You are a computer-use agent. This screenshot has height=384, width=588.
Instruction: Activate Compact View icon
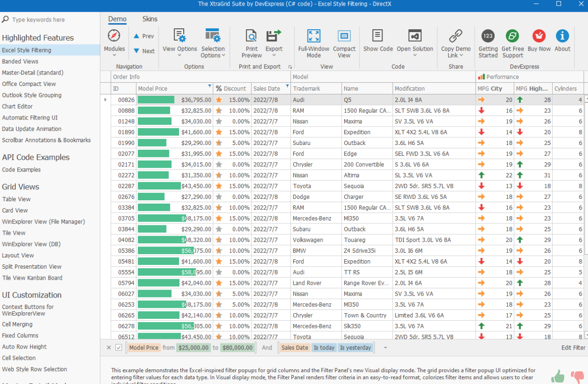pos(344,36)
